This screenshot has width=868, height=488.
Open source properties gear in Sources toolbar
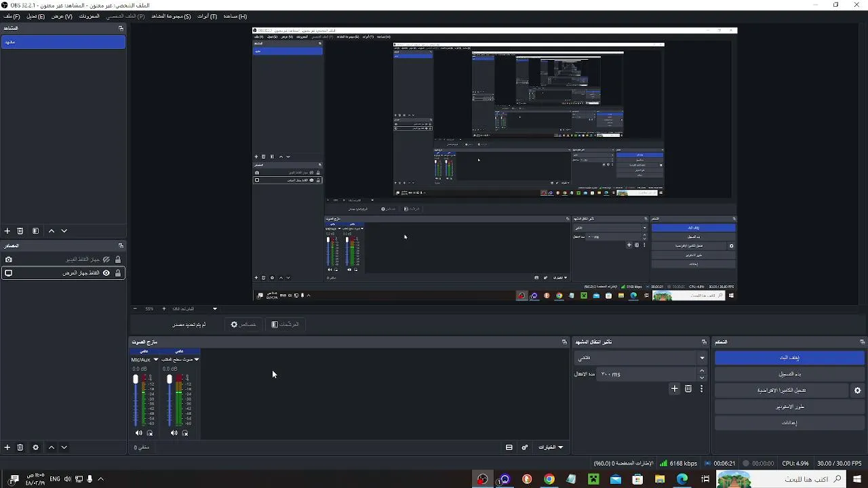[36, 447]
